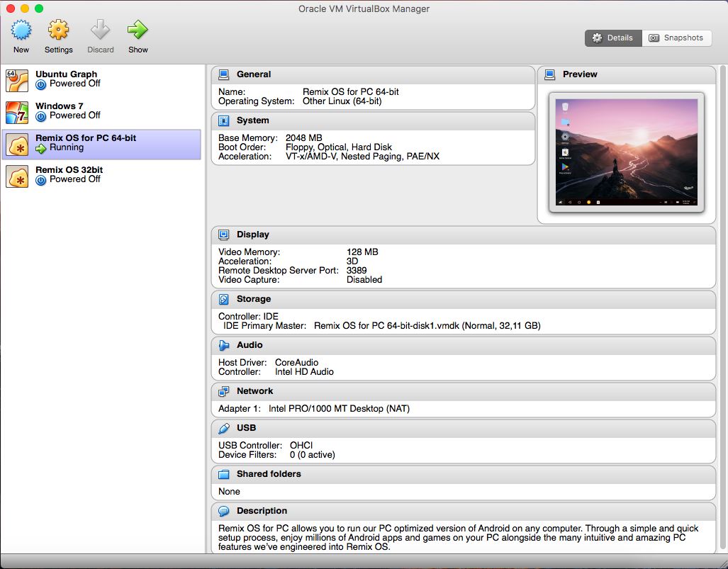Click the System section chip icon
This screenshot has width=728, height=569.
pyautogui.click(x=224, y=120)
